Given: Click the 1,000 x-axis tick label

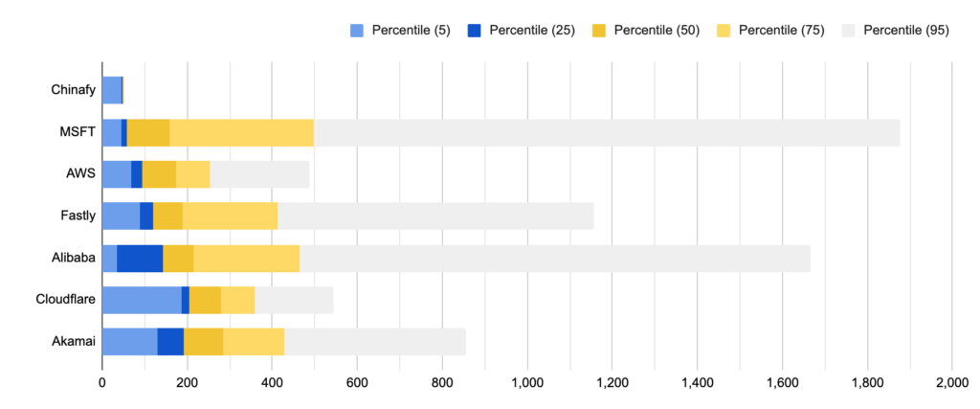Looking at the screenshot, I should click(527, 383).
